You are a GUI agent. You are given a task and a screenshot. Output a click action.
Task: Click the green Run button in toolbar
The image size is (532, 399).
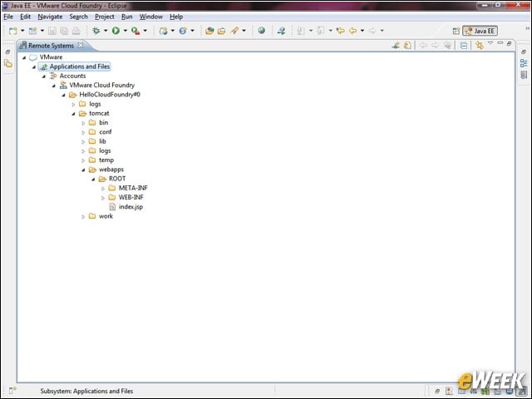coord(116,31)
